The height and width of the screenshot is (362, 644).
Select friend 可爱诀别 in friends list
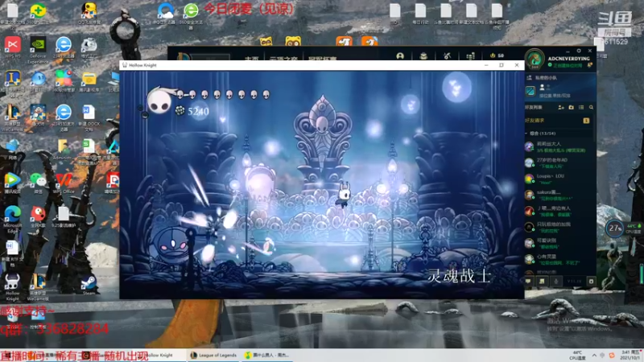tap(559, 243)
